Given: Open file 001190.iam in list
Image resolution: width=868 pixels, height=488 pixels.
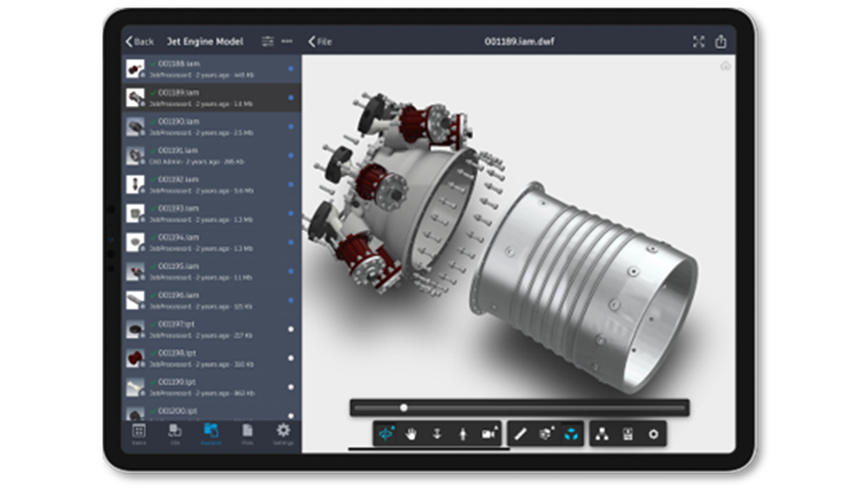Looking at the screenshot, I should point(211,127).
